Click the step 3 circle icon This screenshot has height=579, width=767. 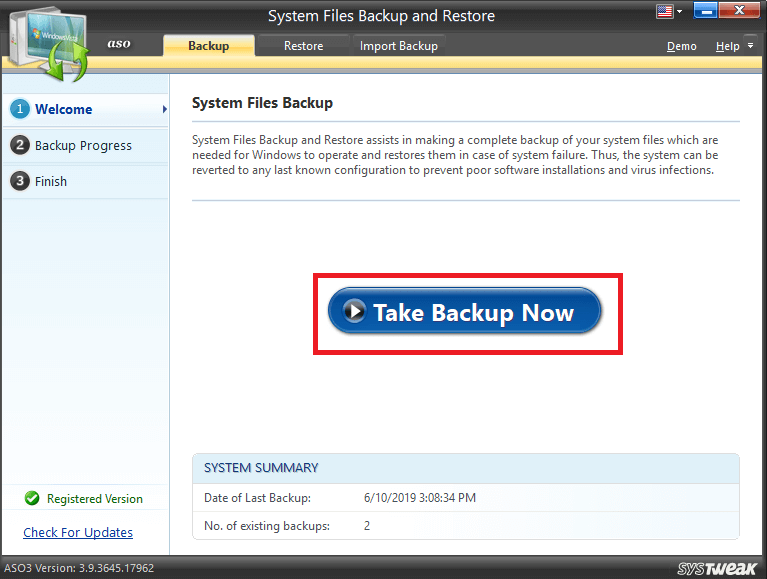(x=20, y=181)
